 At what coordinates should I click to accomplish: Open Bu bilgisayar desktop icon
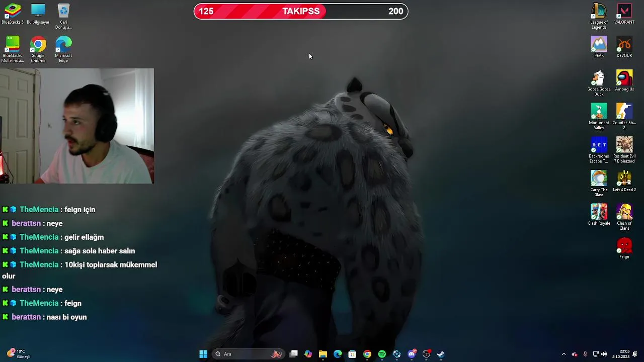38,14
